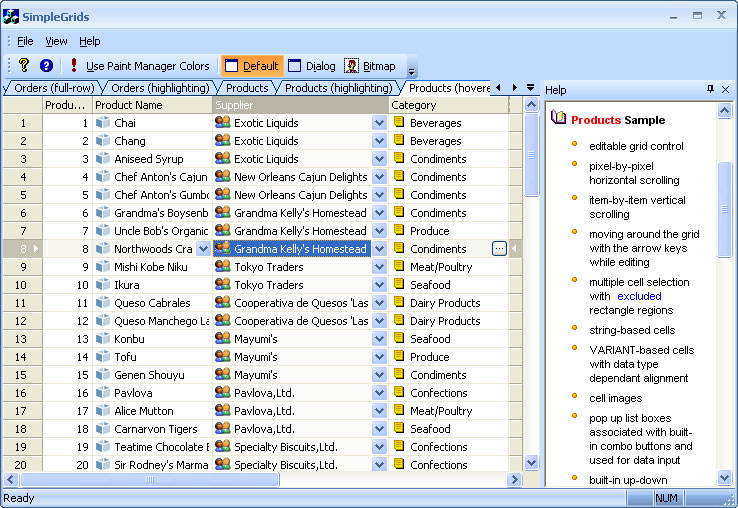Click the product box icon beside Pavlova
The image size is (738, 508).
click(x=103, y=393)
